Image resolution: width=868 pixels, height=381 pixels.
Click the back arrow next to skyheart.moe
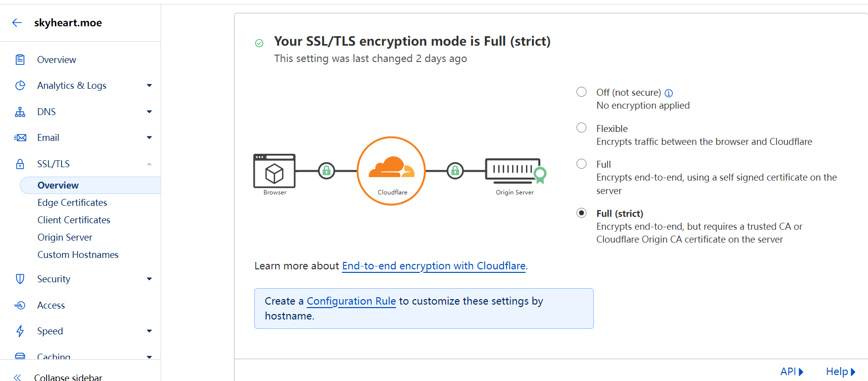point(17,22)
